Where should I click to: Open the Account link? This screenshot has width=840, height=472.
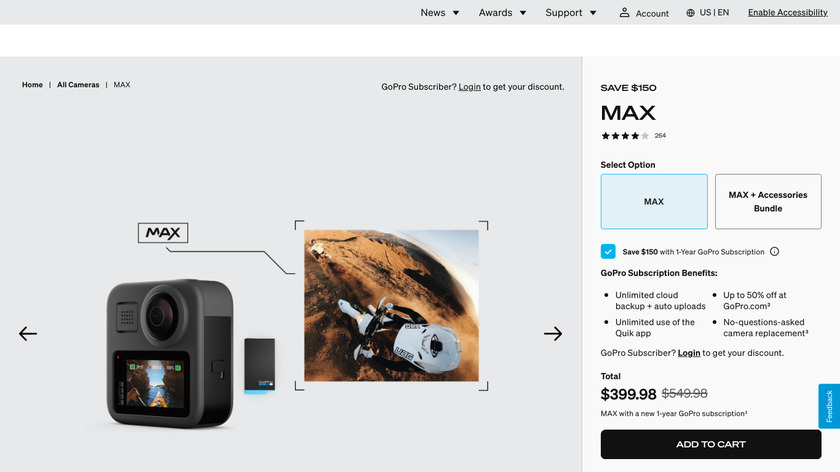click(652, 13)
